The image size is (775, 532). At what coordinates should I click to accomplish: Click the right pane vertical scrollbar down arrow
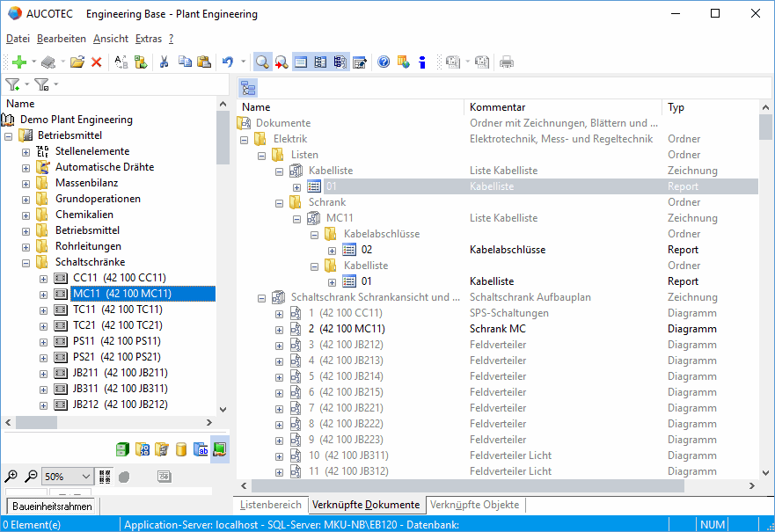coord(765,472)
